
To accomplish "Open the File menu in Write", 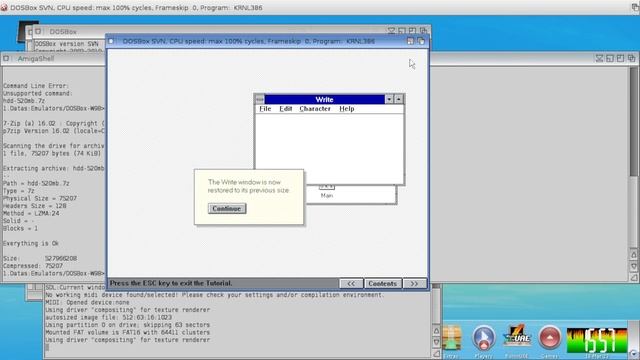I will point(265,109).
